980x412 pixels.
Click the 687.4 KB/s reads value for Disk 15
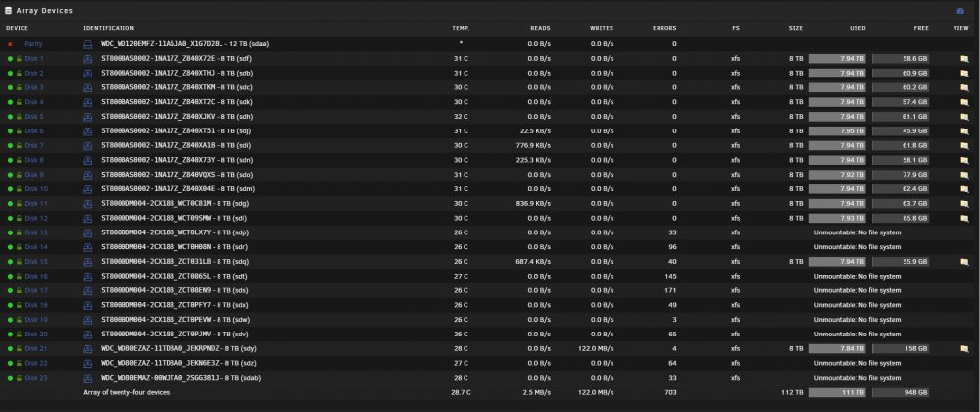[533, 262]
